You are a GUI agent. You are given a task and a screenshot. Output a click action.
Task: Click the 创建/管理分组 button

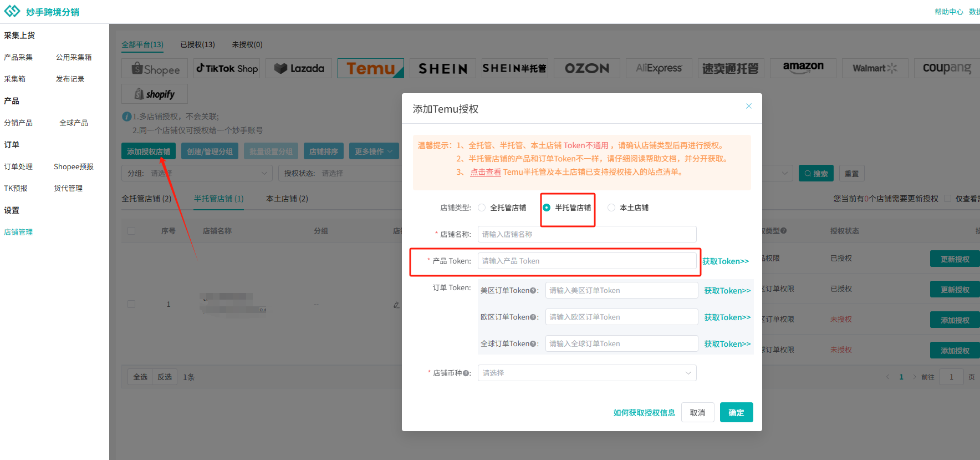point(210,151)
